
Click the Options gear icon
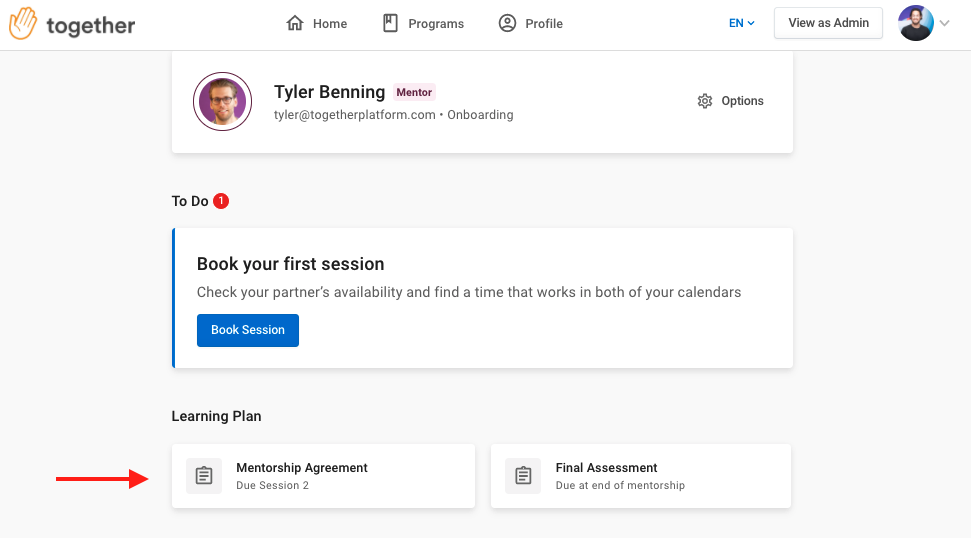tap(705, 101)
